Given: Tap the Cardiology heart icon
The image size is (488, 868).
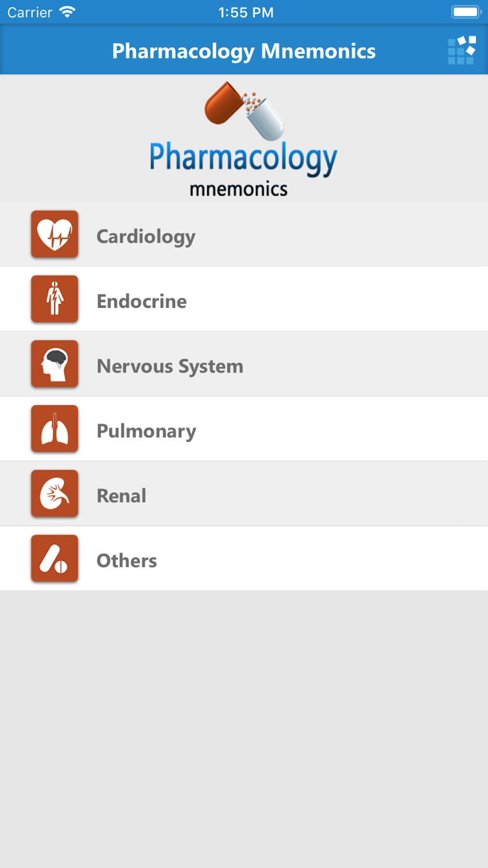Looking at the screenshot, I should click(55, 234).
